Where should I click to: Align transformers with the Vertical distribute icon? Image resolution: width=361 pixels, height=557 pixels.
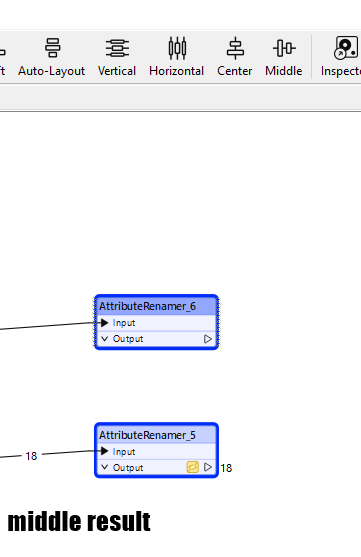click(x=117, y=48)
